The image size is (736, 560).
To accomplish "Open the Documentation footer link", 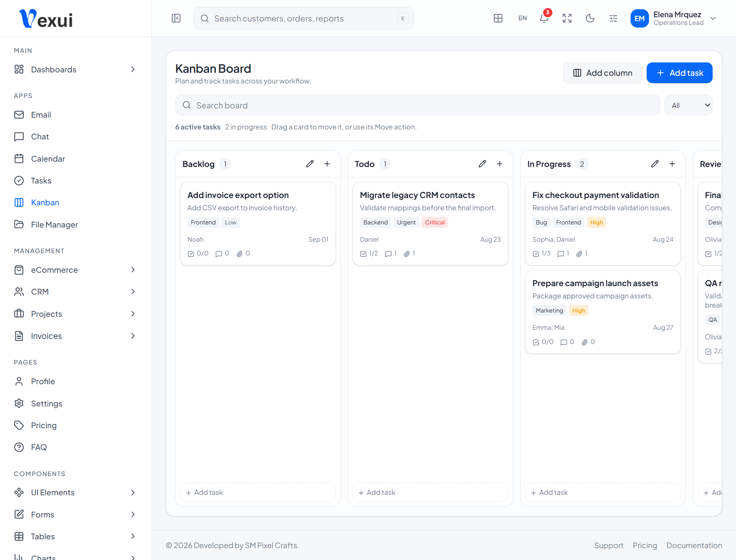I will tap(694, 545).
